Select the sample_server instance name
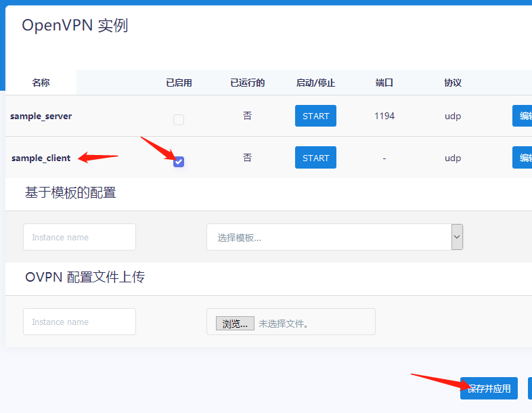 pyautogui.click(x=41, y=116)
